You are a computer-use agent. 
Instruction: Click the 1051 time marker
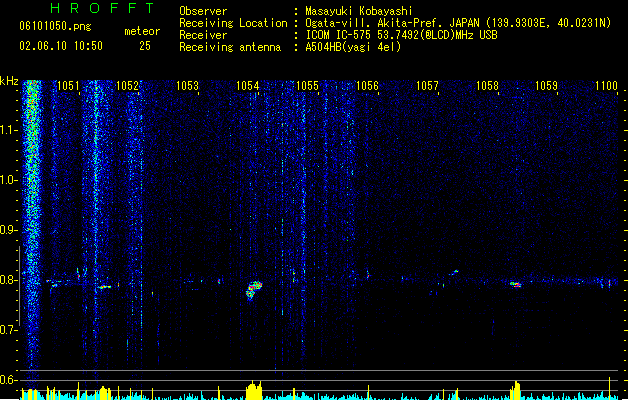click(x=68, y=86)
